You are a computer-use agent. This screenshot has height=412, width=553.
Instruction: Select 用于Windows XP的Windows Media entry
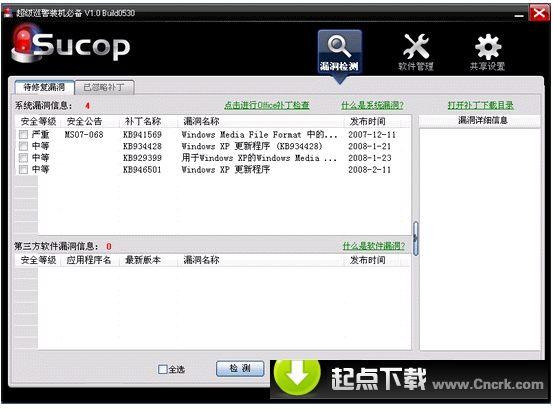click(x=259, y=158)
